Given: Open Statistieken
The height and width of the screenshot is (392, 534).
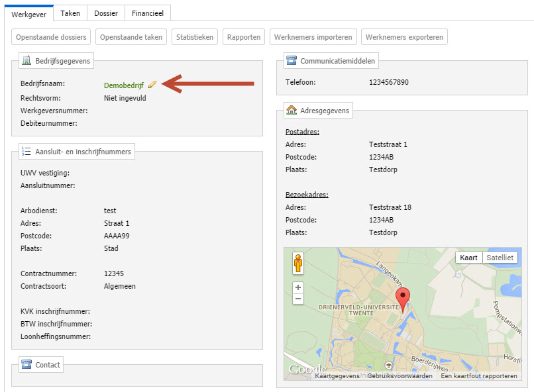Looking at the screenshot, I should [x=195, y=37].
